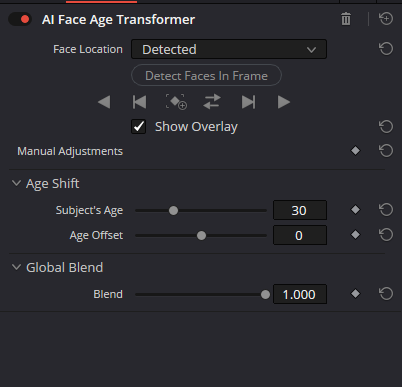
Task: Jump to previous face keyframe icon
Action: click(139, 102)
